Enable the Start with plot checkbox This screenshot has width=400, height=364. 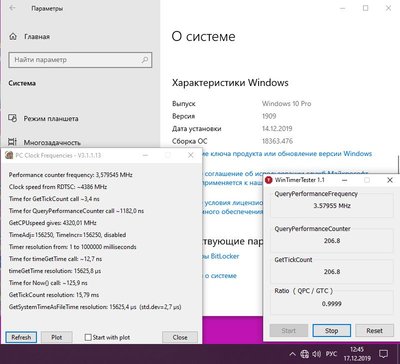click(88, 337)
